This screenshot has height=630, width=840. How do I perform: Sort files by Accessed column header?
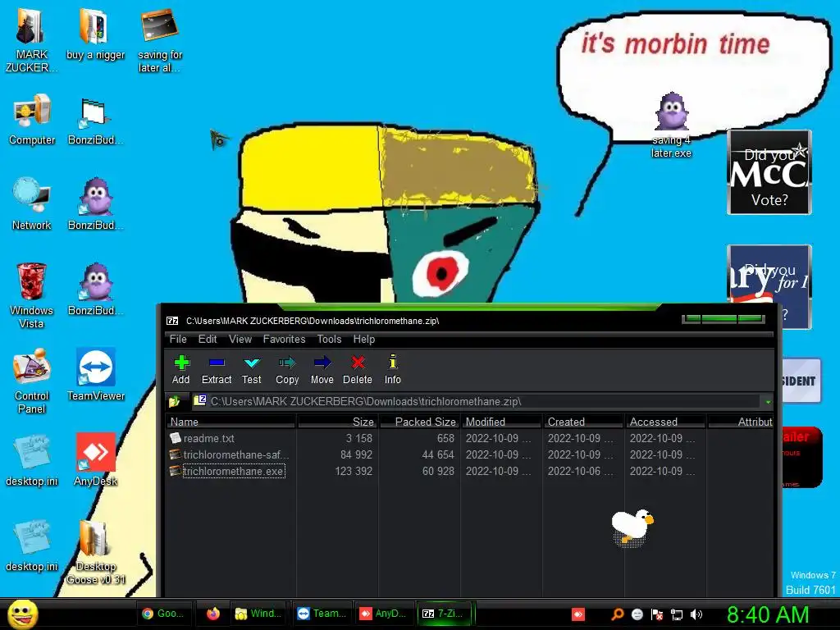665,422
